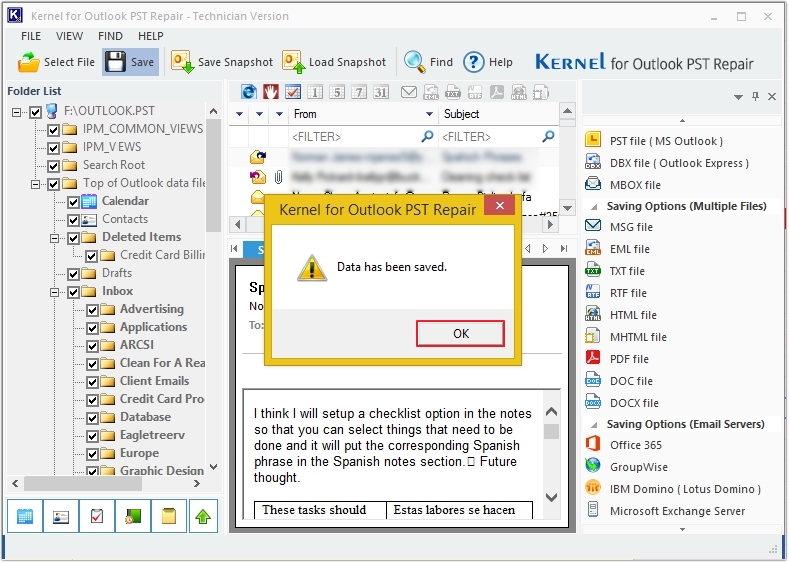Click the Subject filter input field
This screenshot has height=563, width=789.
tap(498, 136)
